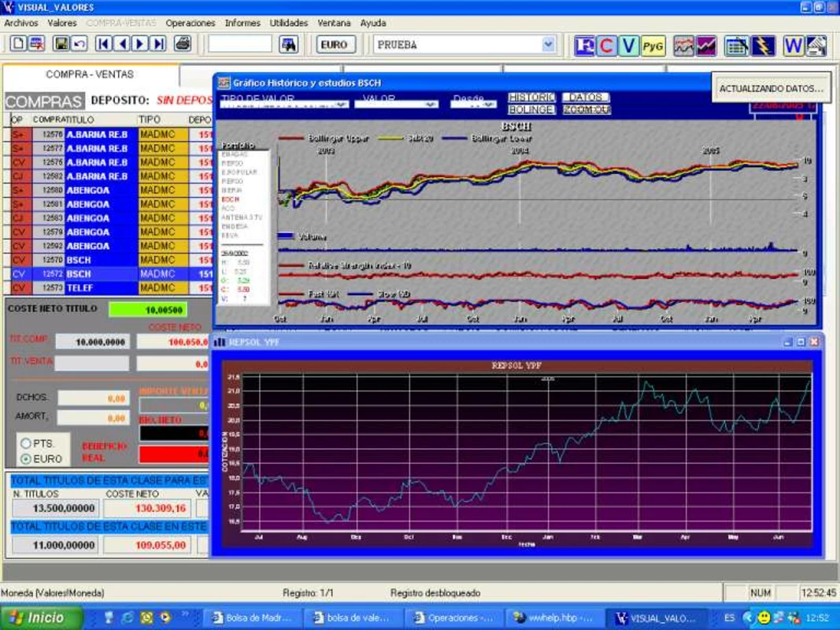Select the PTS. currency radio button
840x630 pixels.
click(26, 443)
